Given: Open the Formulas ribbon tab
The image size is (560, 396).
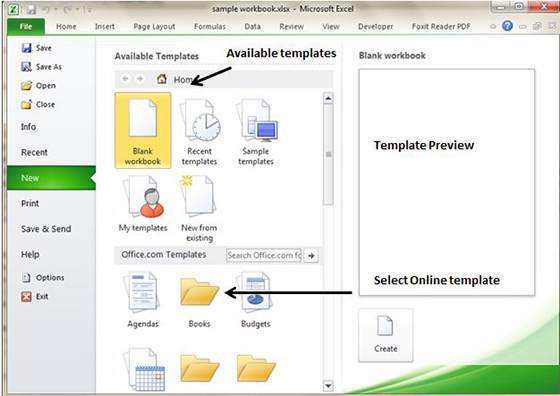Looking at the screenshot, I should (210, 26).
